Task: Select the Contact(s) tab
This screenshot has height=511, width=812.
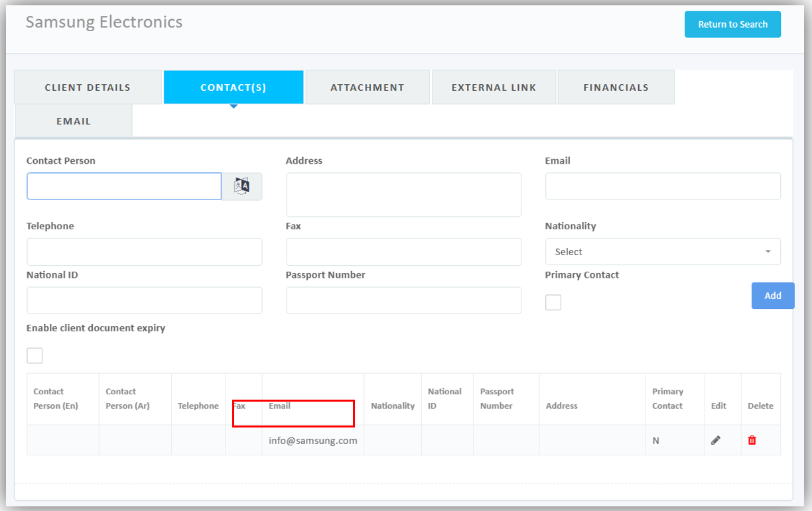Action: tap(234, 87)
